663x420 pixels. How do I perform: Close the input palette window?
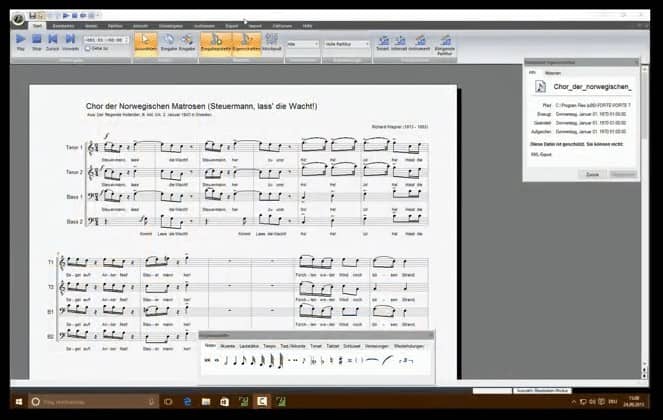(x=430, y=335)
